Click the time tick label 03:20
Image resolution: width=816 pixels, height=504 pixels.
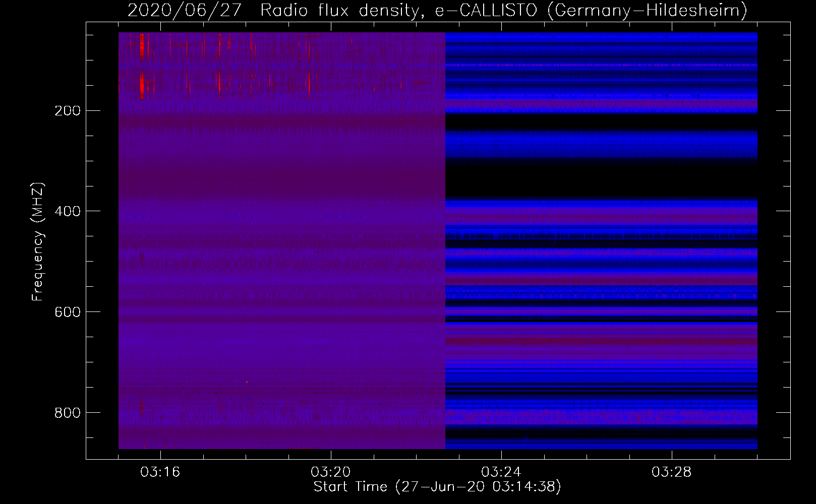click(x=331, y=472)
